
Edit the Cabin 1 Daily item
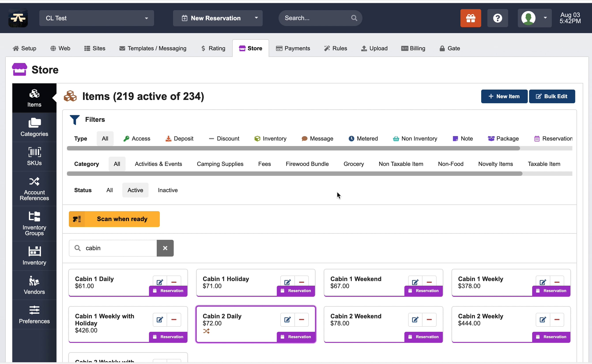click(x=160, y=282)
